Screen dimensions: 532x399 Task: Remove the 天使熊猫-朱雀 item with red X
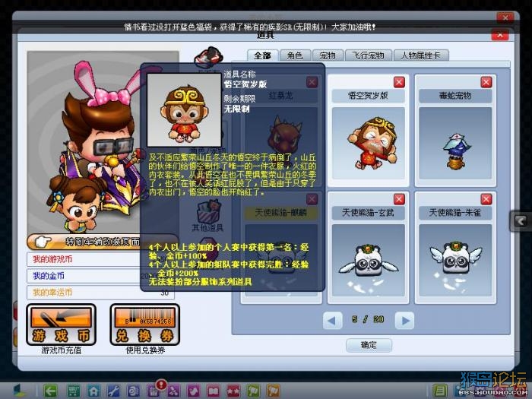486,199
